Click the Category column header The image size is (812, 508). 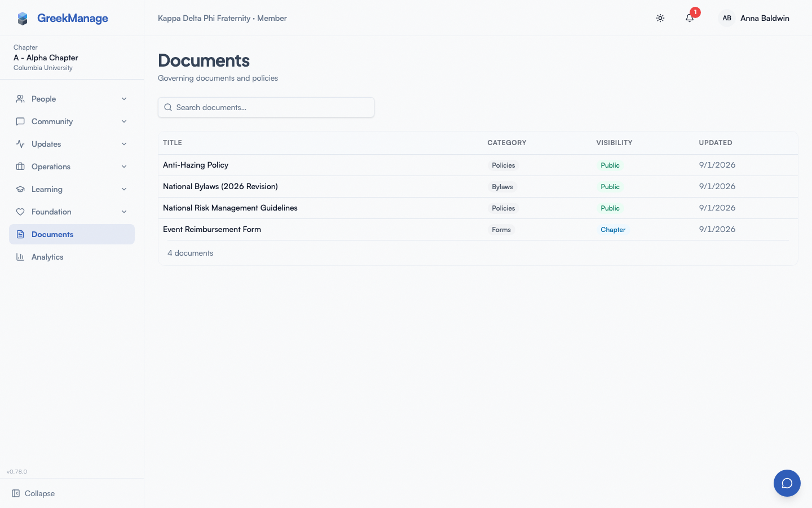pyautogui.click(x=507, y=143)
